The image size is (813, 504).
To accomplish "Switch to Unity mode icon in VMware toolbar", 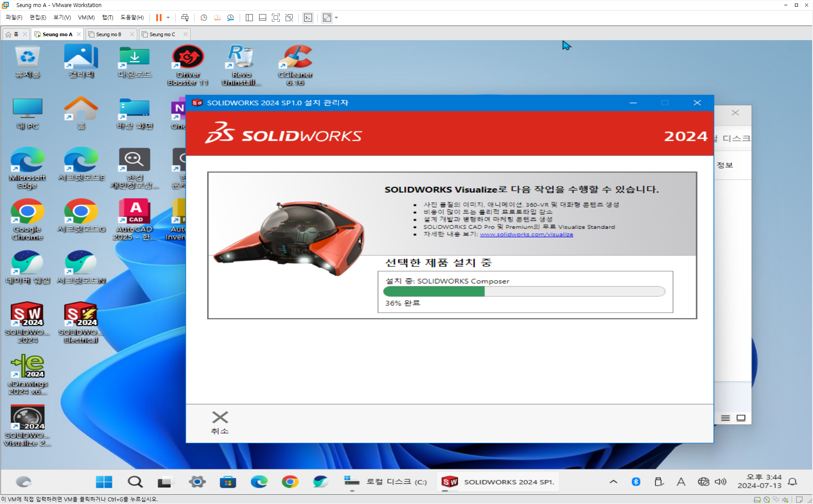I will click(x=289, y=18).
